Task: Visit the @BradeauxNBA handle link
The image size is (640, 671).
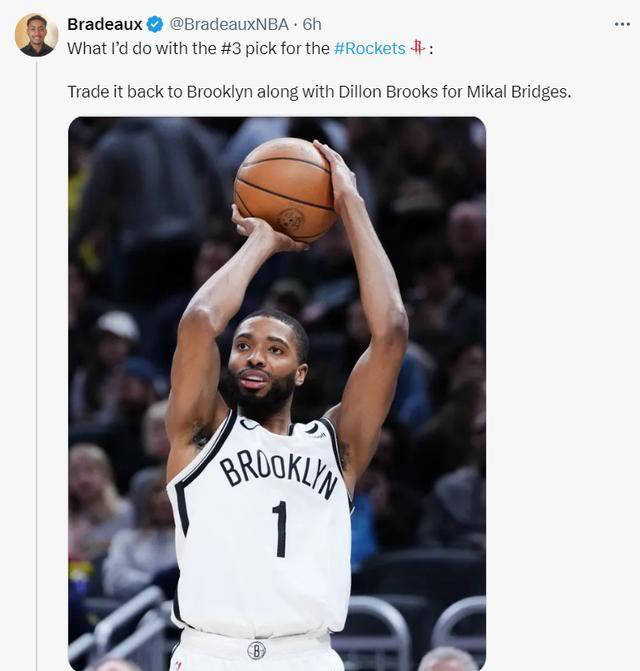Action: click(x=229, y=24)
